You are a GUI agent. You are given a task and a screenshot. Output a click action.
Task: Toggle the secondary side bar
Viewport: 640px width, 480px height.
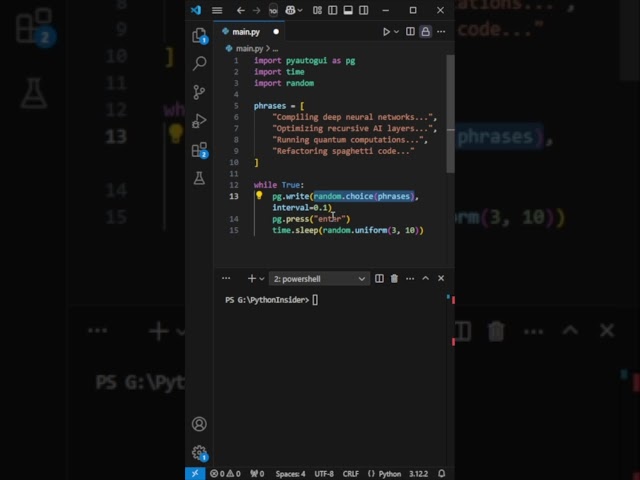pyautogui.click(x=364, y=10)
